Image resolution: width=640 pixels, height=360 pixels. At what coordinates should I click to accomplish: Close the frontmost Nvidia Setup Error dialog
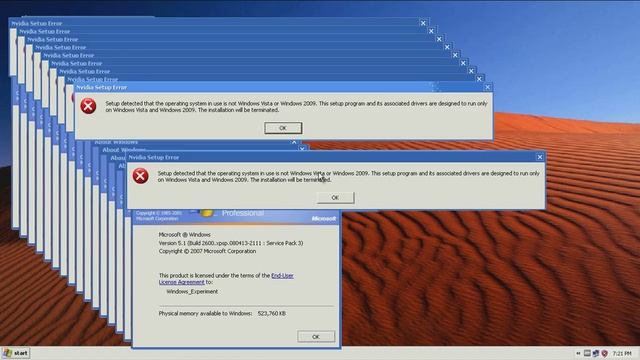coord(540,157)
